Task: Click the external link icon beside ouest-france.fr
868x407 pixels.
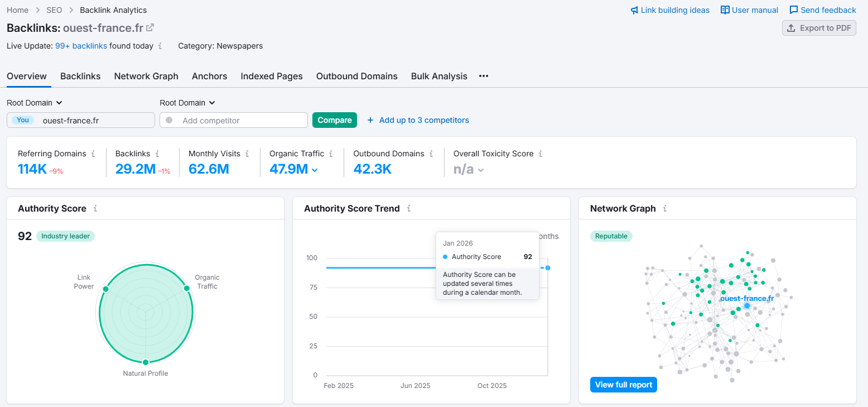Action: pyautogui.click(x=150, y=27)
